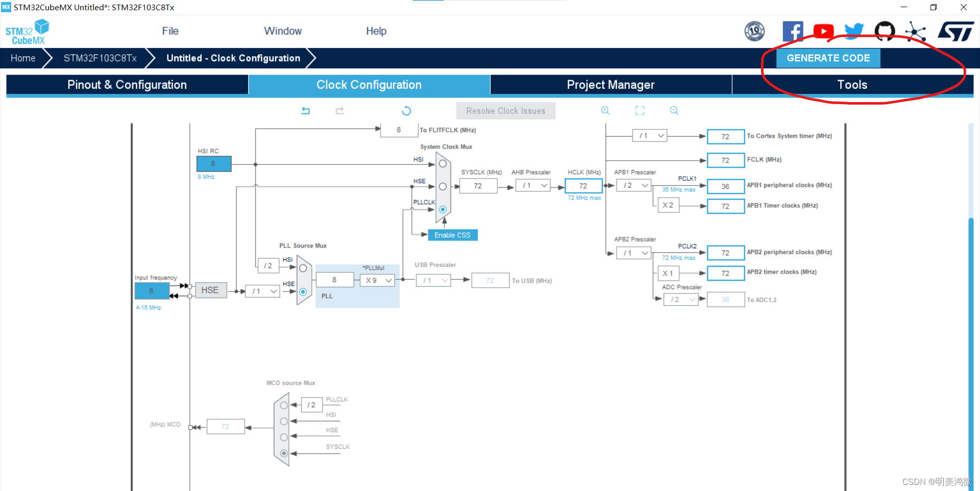Zoom in the clock diagram
This screenshot has width=980, height=491.
point(605,110)
